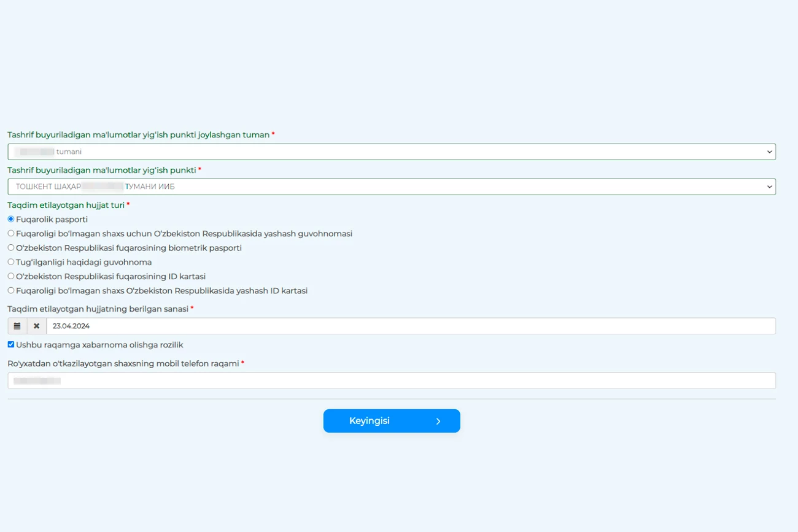798x532 pixels.
Task: Click the date field showing 23.04.2024
Action: (411, 326)
